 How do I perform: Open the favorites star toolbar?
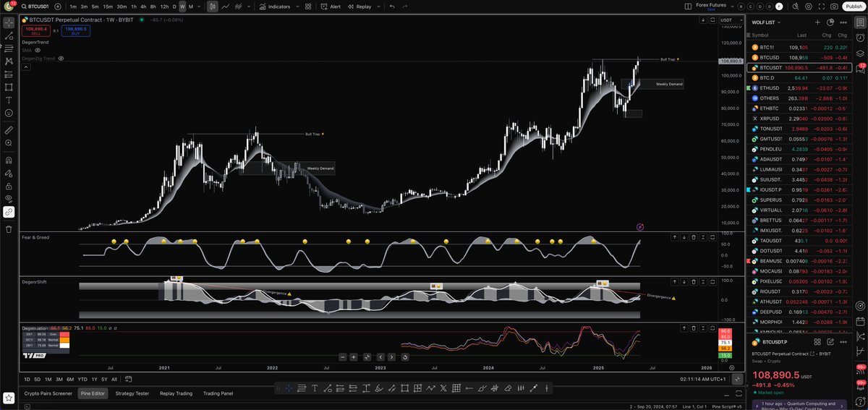tap(9, 397)
